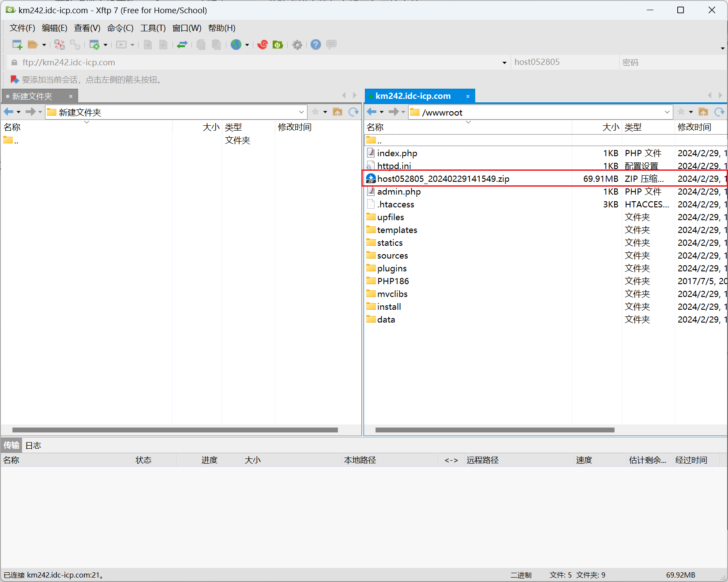Screen dimensions: 728x582
Task: Launch Xshell via the red swirl icon
Action: pos(263,45)
